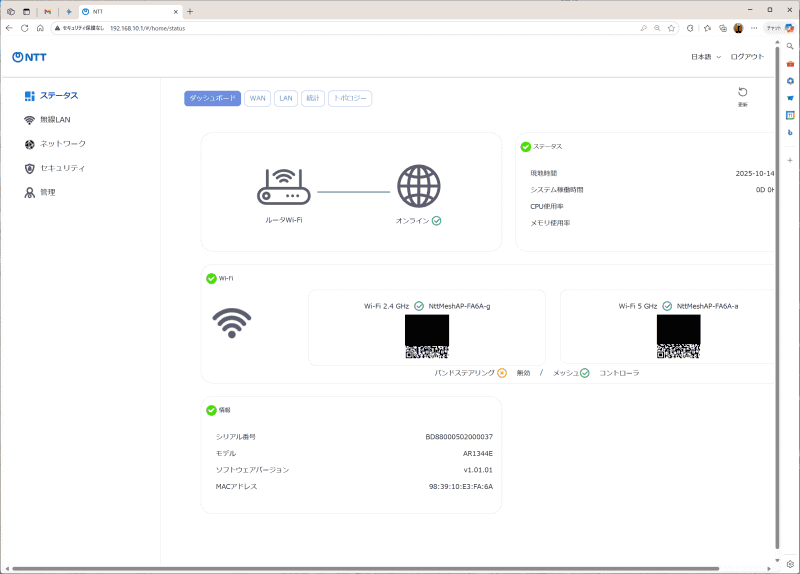
Task: Click the browser home icon
Action: [x=40, y=28]
